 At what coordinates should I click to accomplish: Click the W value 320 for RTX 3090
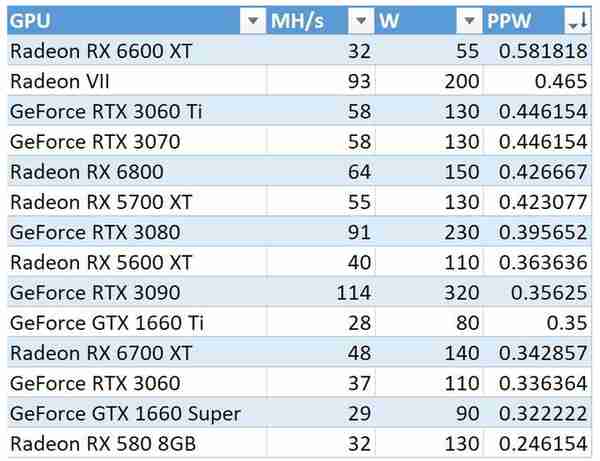point(462,293)
